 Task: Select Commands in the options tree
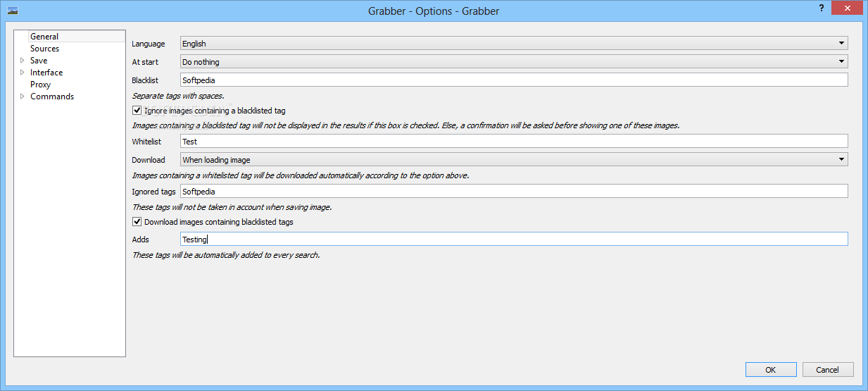click(x=52, y=97)
